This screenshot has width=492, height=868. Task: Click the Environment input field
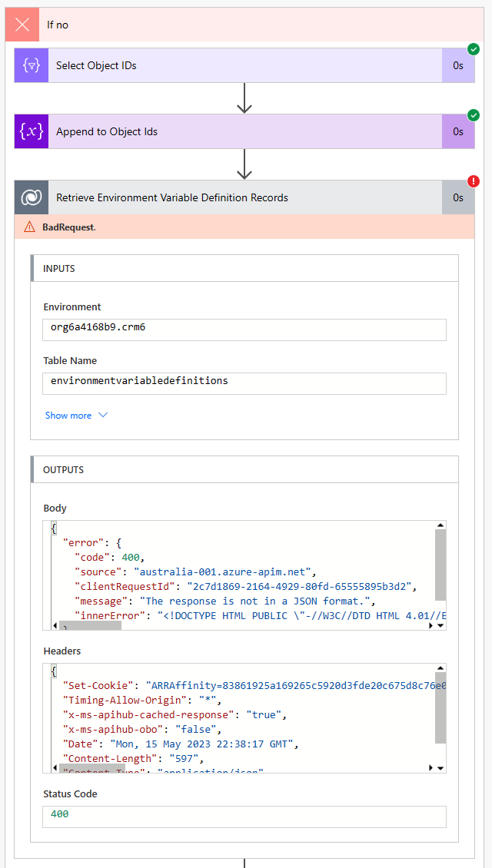click(244, 330)
